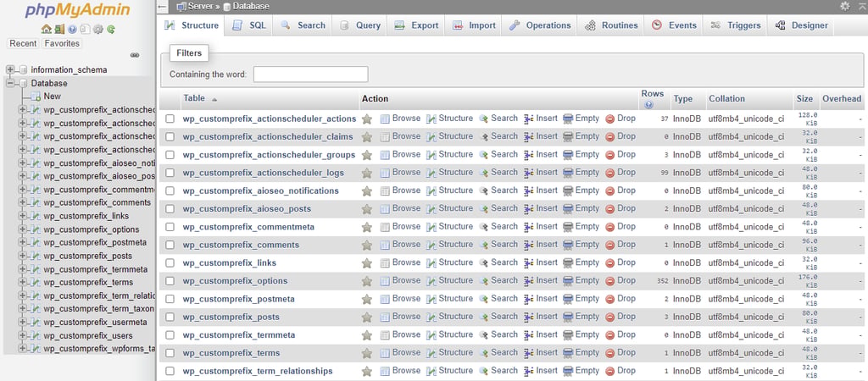Screen dimensions: 868x381
Task: Favorite star for aioseo_posts table
Action: tap(366, 209)
